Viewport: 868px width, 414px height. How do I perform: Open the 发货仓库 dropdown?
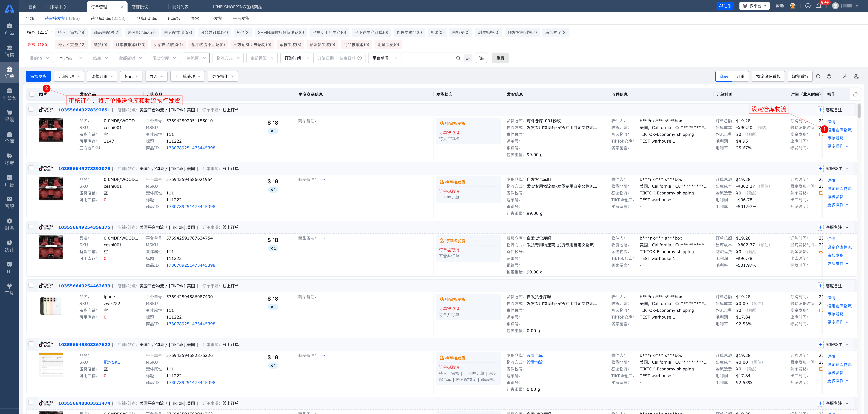[x=164, y=58]
